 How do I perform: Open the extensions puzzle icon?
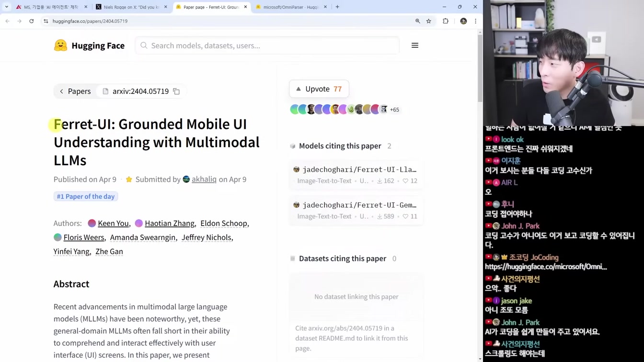pos(446,21)
